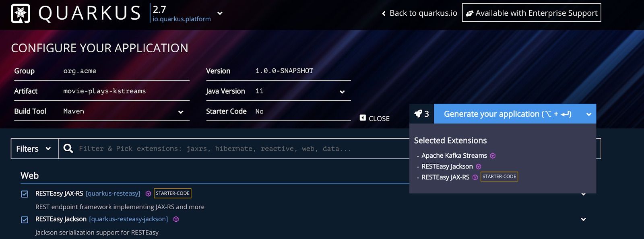Uncheck the RESTEasy JAX-RS extension checkbox

[x=25, y=194]
